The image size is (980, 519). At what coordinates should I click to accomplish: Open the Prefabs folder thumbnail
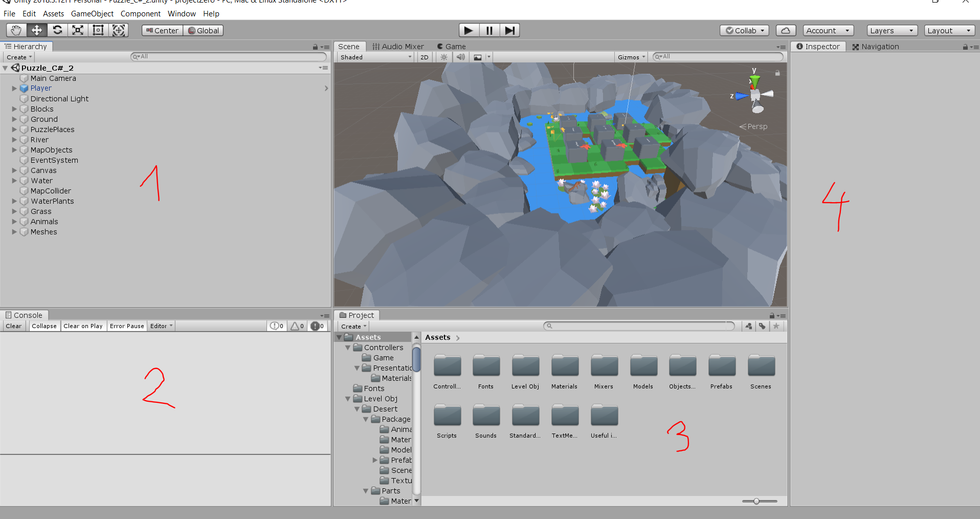click(x=722, y=372)
